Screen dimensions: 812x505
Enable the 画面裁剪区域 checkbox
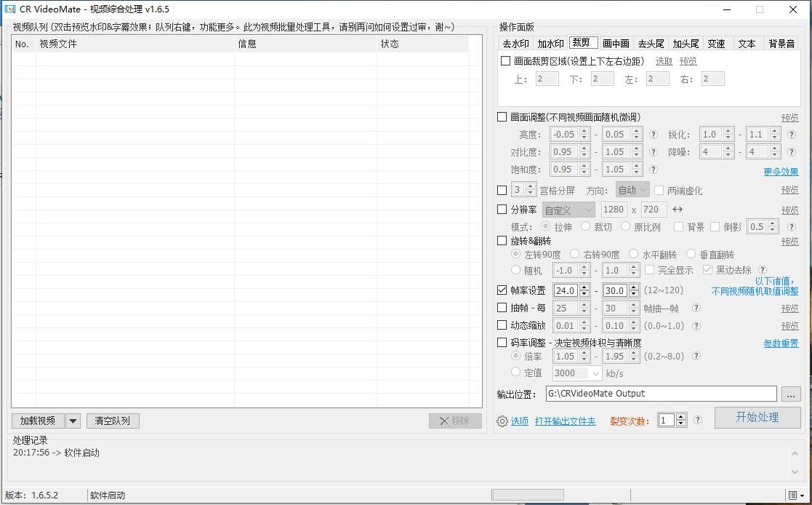(506, 61)
